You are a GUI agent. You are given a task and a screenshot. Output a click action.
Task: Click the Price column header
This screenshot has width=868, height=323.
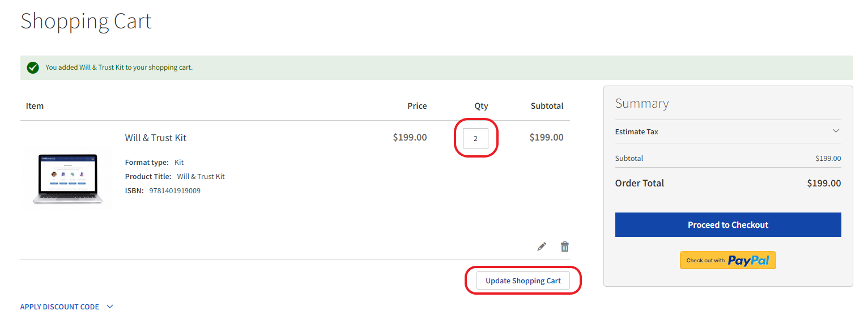click(x=417, y=106)
